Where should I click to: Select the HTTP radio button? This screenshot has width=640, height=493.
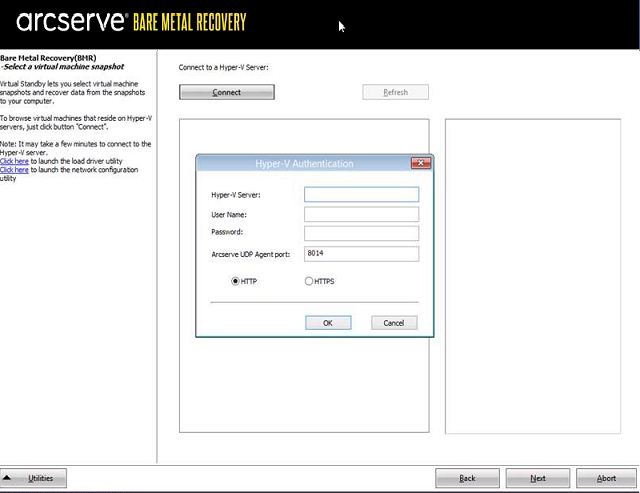click(236, 282)
